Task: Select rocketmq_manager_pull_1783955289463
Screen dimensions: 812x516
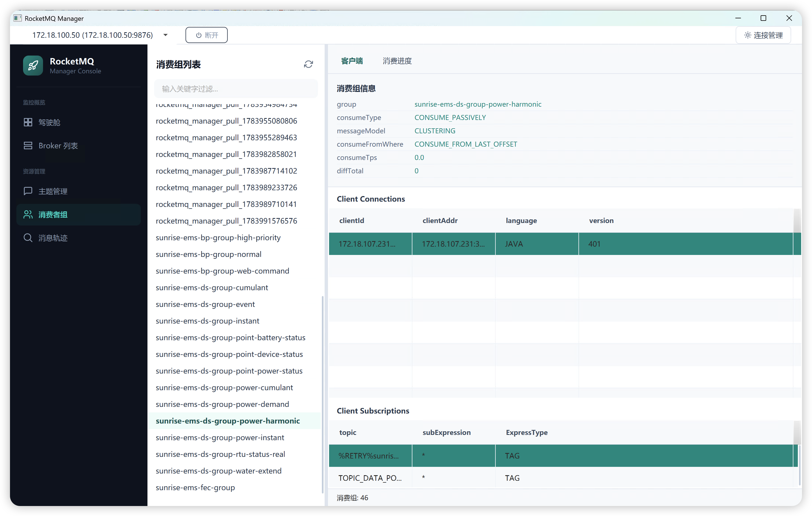Action: (234, 137)
